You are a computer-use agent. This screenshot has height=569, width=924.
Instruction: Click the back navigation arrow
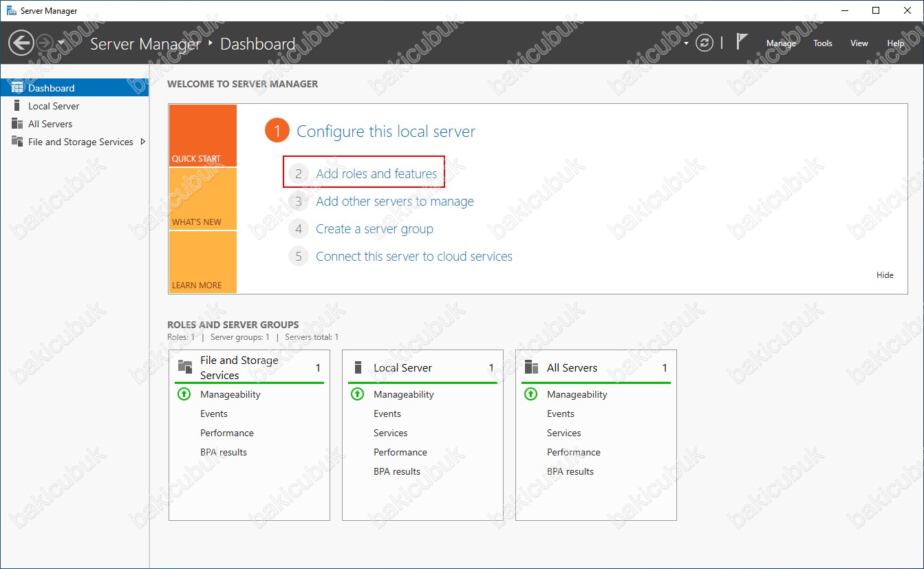[x=21, y=43]
